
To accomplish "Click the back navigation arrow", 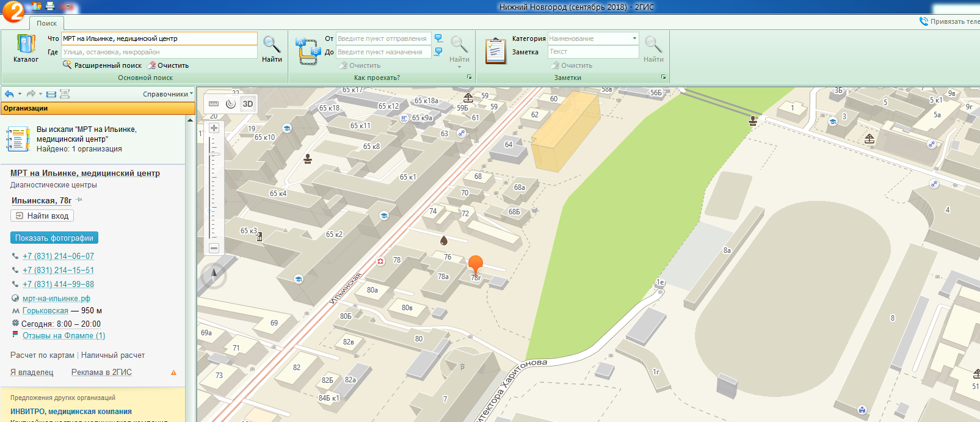I will click(x=9, y=94).
